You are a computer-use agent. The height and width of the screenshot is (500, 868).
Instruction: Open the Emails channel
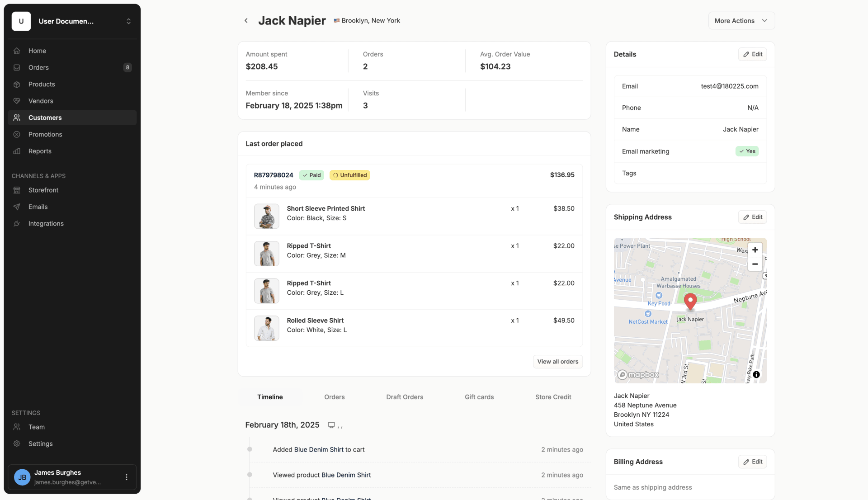coord(38,207)
